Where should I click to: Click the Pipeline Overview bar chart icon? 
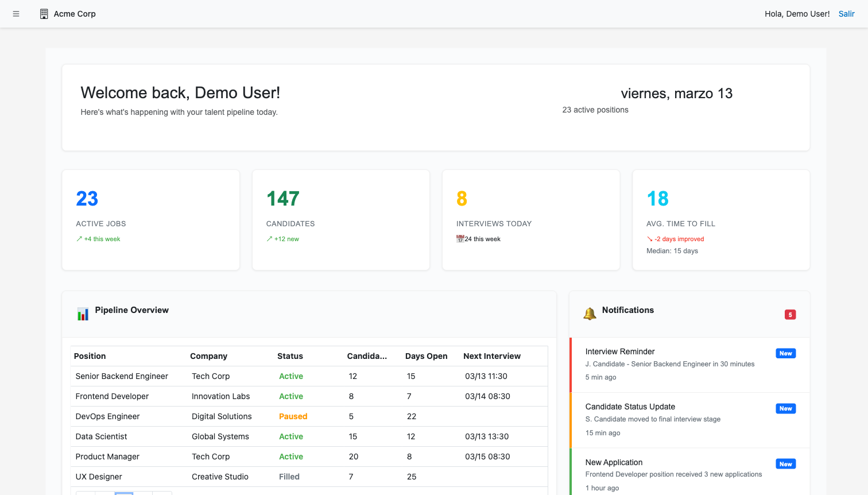(x=83, y=314)
